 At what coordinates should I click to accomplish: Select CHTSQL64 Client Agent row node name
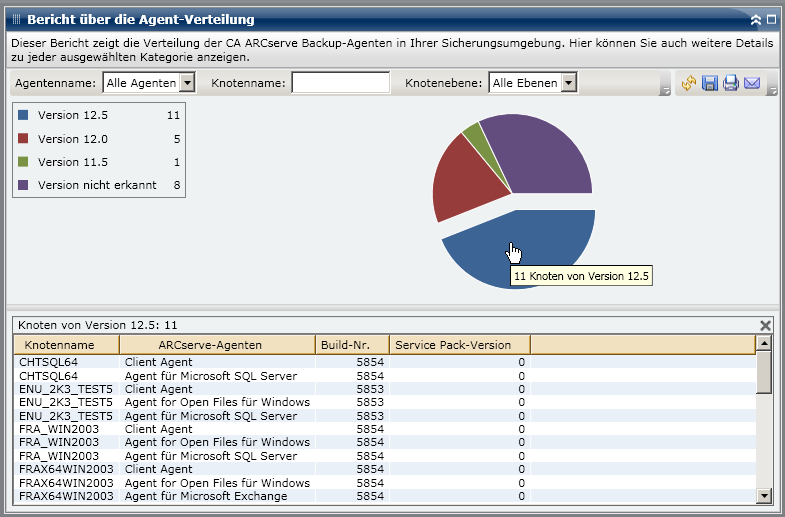point(49,362)
